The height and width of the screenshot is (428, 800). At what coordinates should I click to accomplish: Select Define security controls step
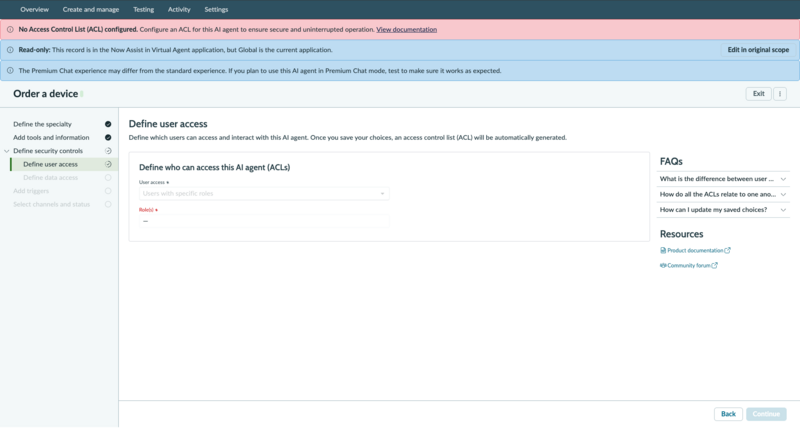pos(48,151)
